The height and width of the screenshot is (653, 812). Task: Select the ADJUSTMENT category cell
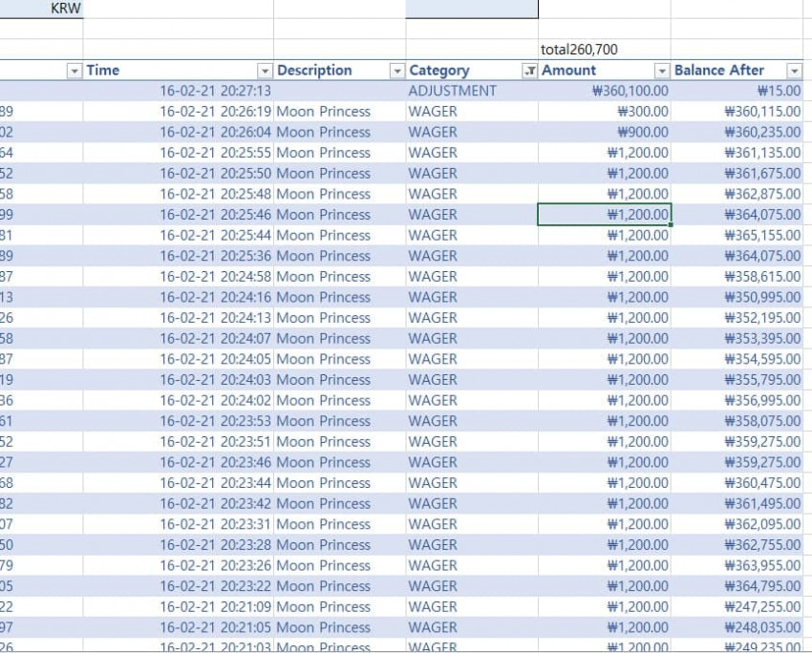coord(472,91)
